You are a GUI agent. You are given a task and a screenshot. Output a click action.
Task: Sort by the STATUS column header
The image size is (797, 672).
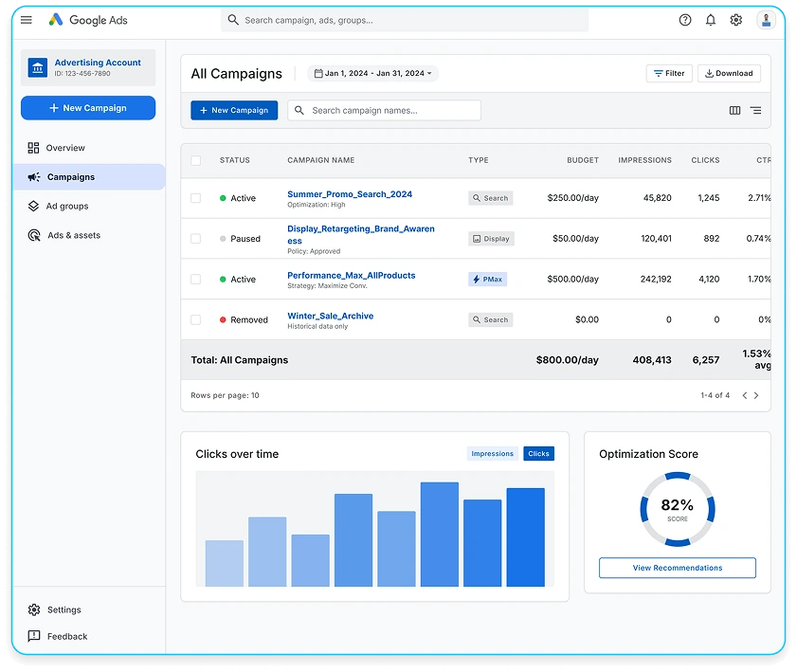pyautogui.click(x=235, y=160)
